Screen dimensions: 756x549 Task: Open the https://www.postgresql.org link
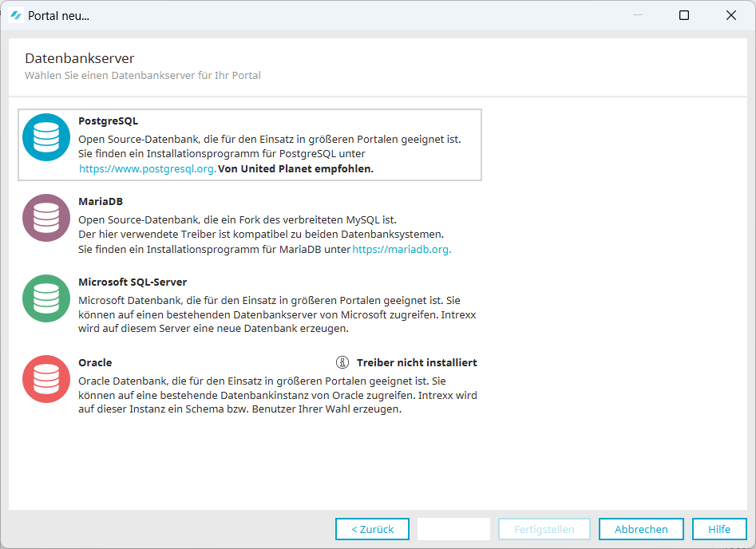click(147, 169)
